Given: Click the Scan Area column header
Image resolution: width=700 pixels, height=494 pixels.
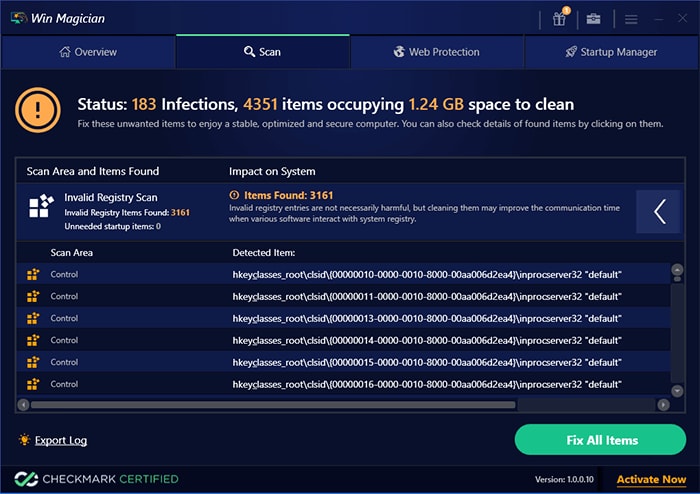Looking at the screenshot, I should (x=71, y=253).
